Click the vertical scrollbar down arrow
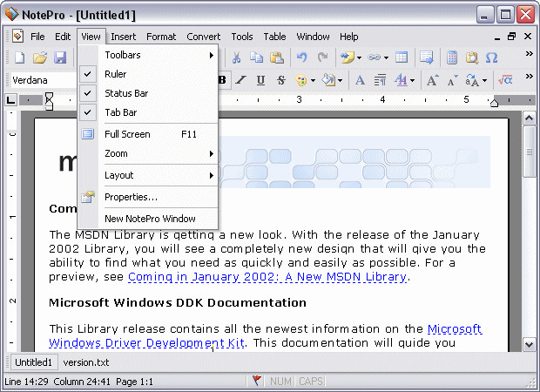Viewport: 540px width, 392px height. click(x=529, y=344)
